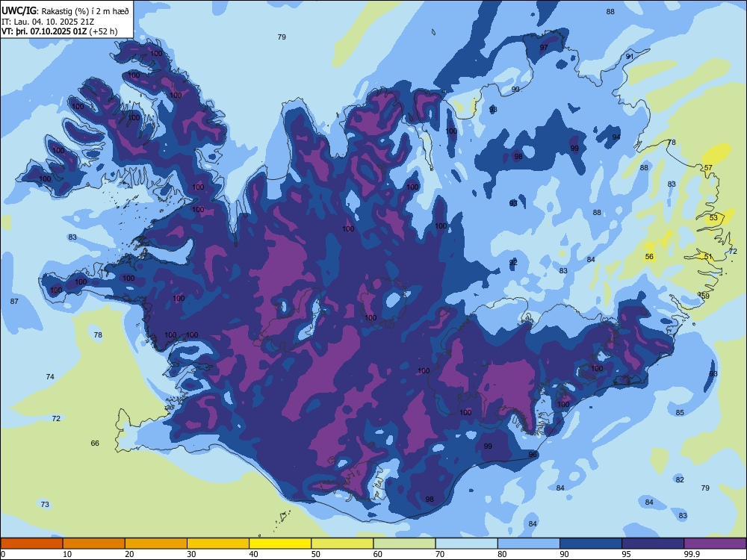
Task: Click the dark orange 0–10 legend swatch
Action: click(x=31, y=544)
